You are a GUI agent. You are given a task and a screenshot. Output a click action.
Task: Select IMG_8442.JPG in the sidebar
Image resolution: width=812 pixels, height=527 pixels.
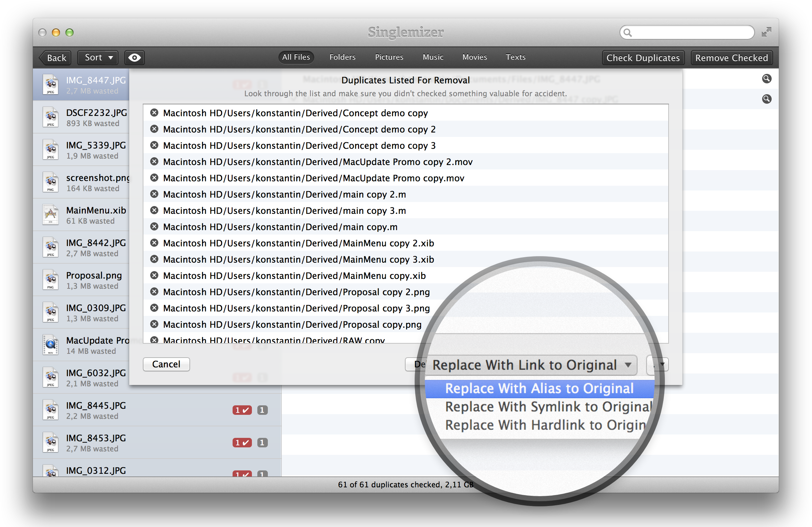tap(81, 247)
